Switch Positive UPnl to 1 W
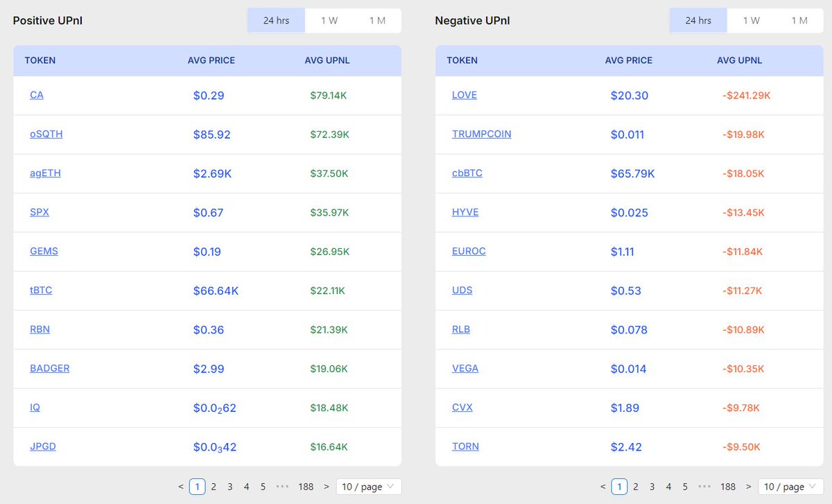Image resolution: width=832 pixels, height=504 pixels. point(329,21)
